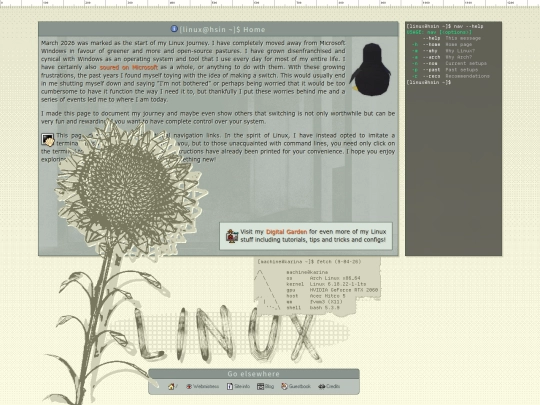The image size is (540, 405).
Task: Follow the Digital Garden link
Action: click(x=286, y=232)
